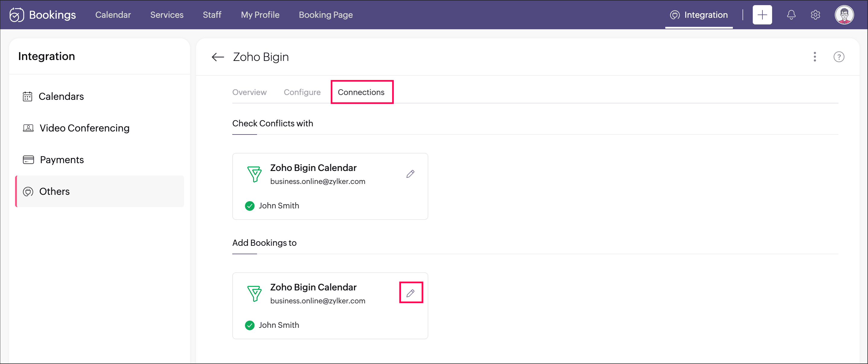This screenshot has width=868, height=364.
Task: Switch to the Connections tab
Action: [361, 92]
